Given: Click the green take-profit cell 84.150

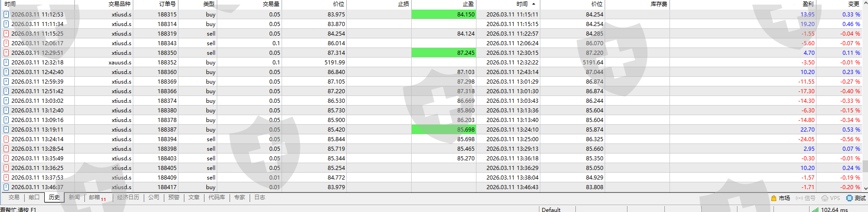Looking at the screenshot, I should pyautogui.click(x=444, y=15).
